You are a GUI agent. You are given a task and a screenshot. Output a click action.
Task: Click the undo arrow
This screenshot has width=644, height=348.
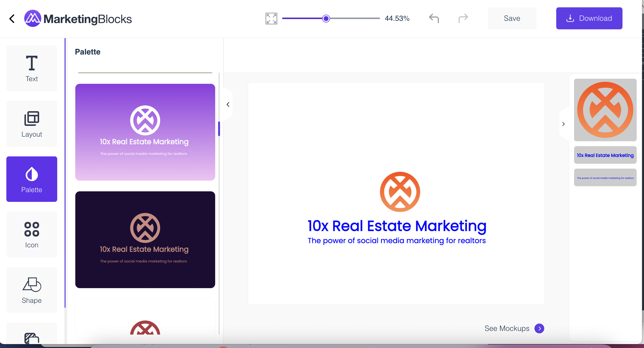434,18
